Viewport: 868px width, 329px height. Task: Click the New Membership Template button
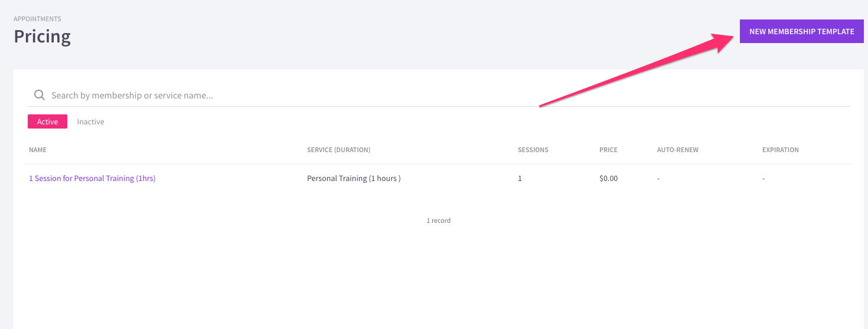point(801,31)
